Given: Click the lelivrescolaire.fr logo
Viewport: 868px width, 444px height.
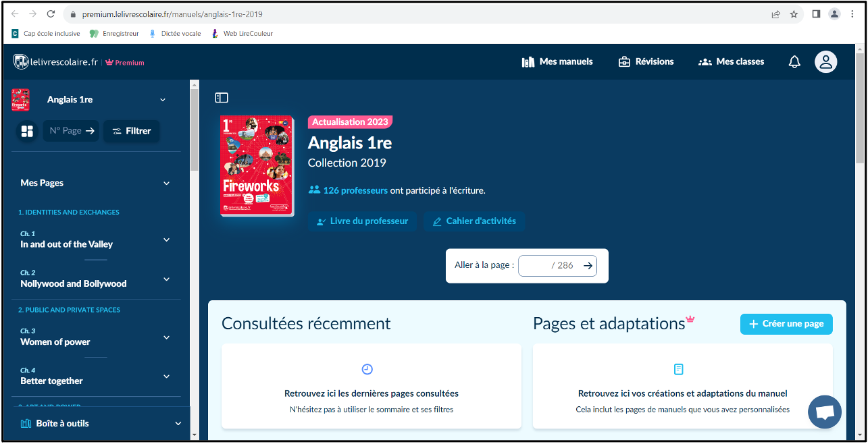Looking at the screenshot, I should coord(55,62).
